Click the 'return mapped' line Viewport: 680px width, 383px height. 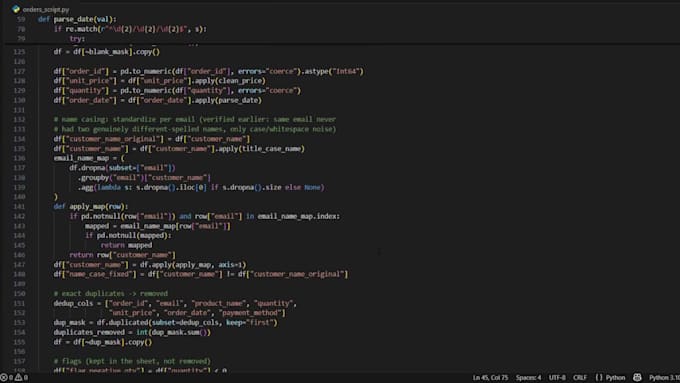tap(126, 245)
